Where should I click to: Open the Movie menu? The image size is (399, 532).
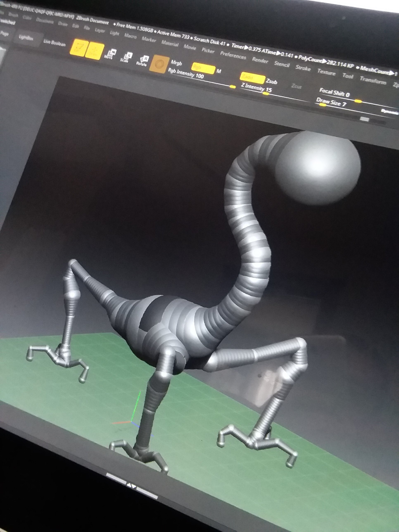point(190,47)
